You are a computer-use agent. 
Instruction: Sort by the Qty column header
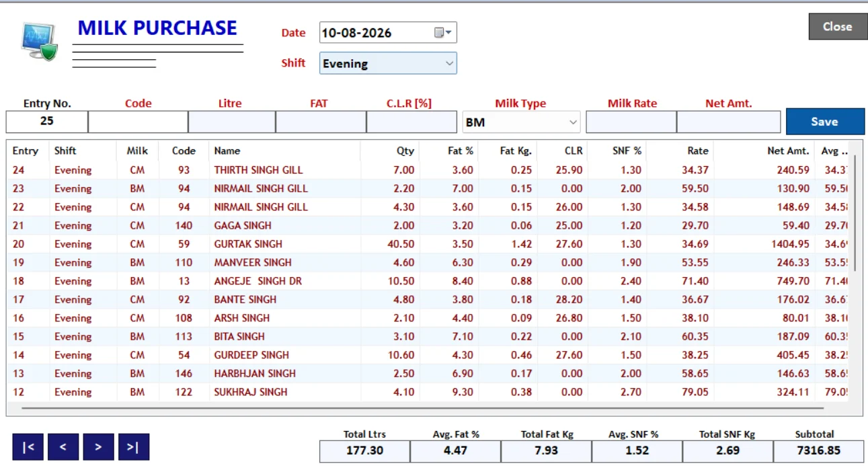point(390,151)
